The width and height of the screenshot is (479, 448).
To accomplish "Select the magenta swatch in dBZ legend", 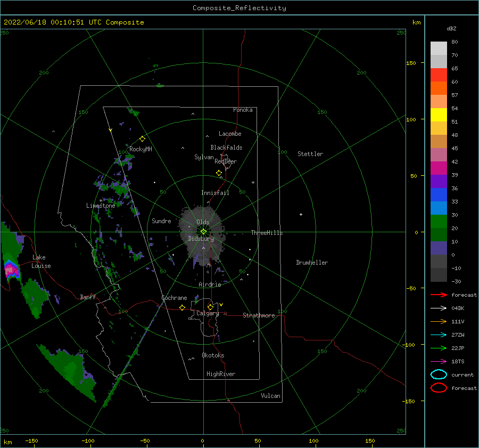I will (x=439, y=168).
